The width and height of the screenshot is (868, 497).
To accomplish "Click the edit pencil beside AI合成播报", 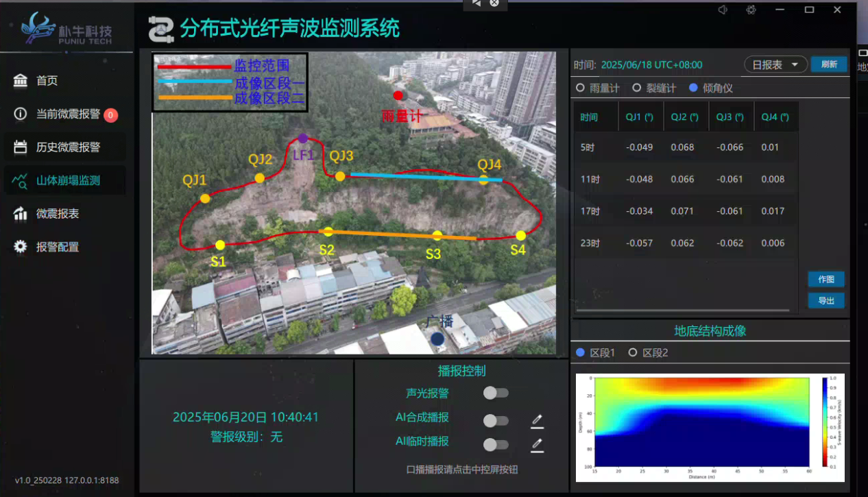I will [x=537, y=421].
